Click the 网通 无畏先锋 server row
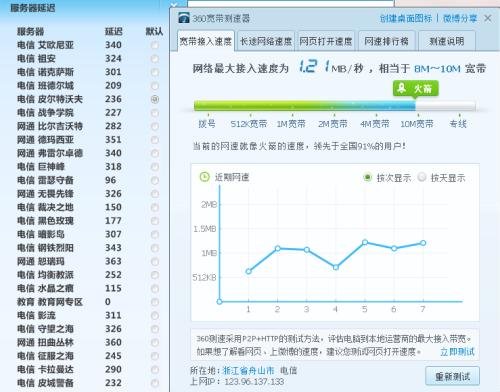This screenshot has width=500, height=392. 88,194
